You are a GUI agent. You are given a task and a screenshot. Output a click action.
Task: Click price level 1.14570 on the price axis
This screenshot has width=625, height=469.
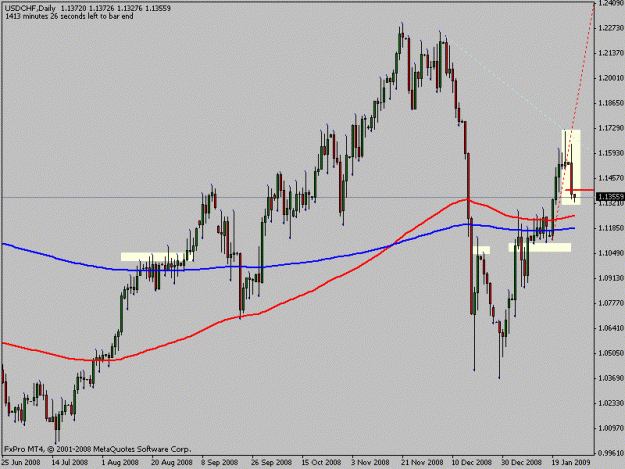pyautogui.click(x=611, y=178)
